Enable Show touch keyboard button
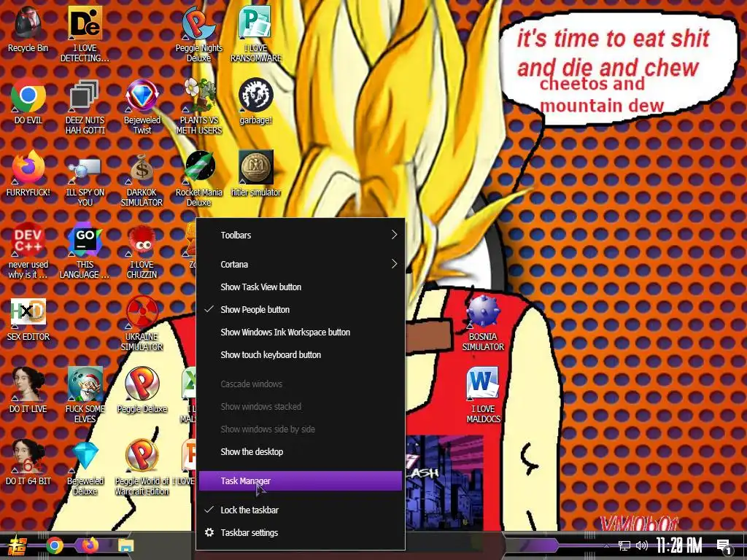The image size is (747, 560). click(300, 355)
